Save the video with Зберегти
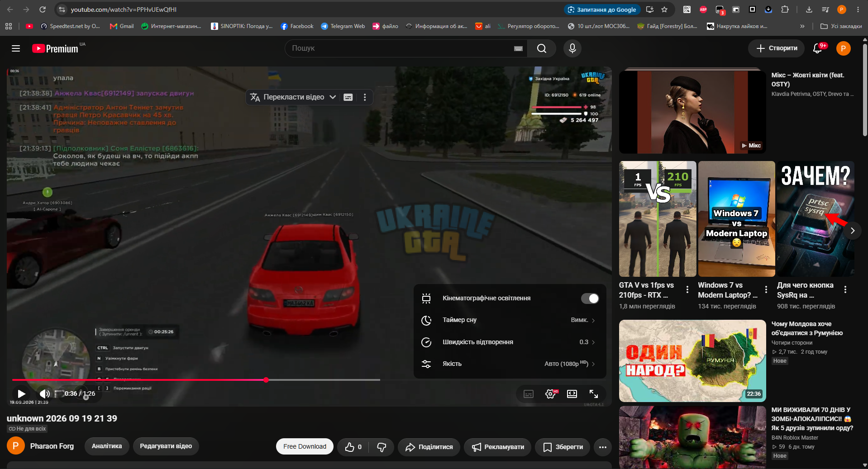 [563, 447]
